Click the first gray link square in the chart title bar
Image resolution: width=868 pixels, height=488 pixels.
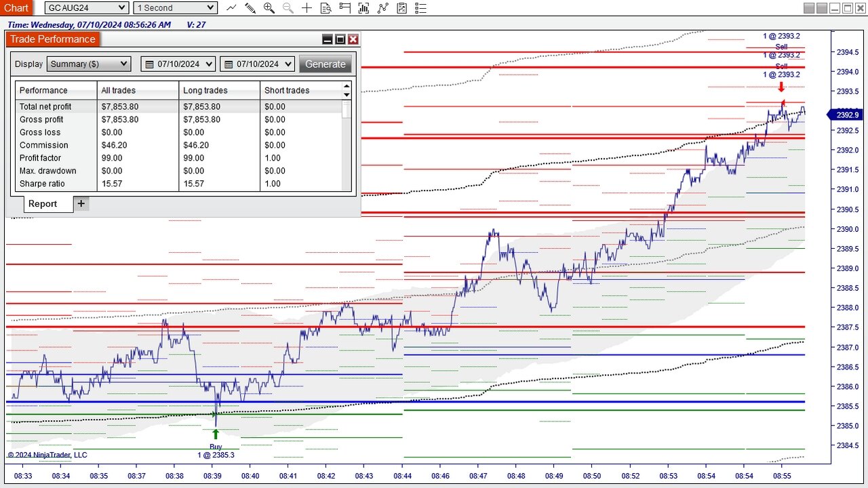click(808, 8)
